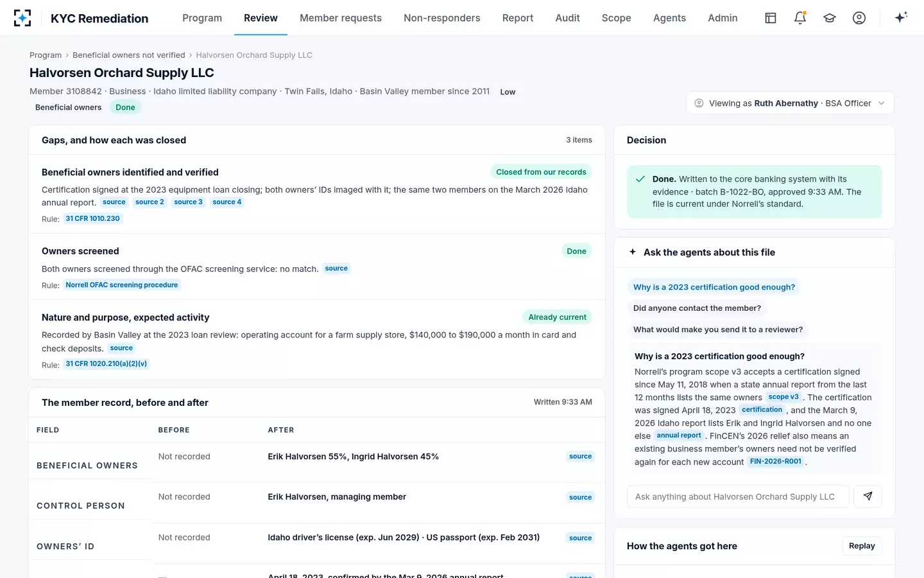Click the Program breadcrumb link
This screenshot has width=924, height=578.
(x=46, y=55)
